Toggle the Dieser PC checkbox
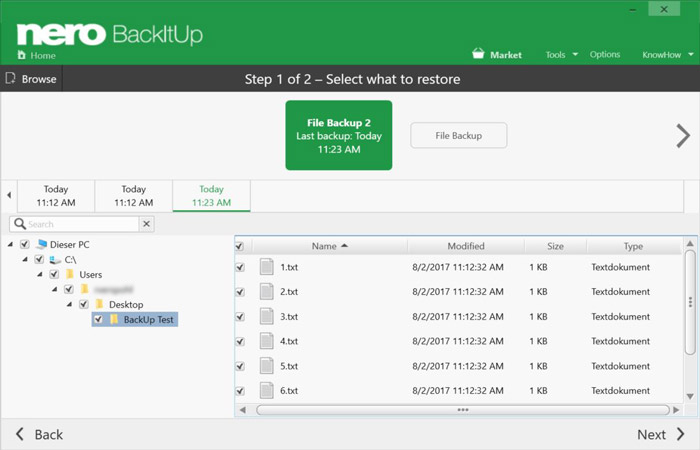 pos(25,244)
